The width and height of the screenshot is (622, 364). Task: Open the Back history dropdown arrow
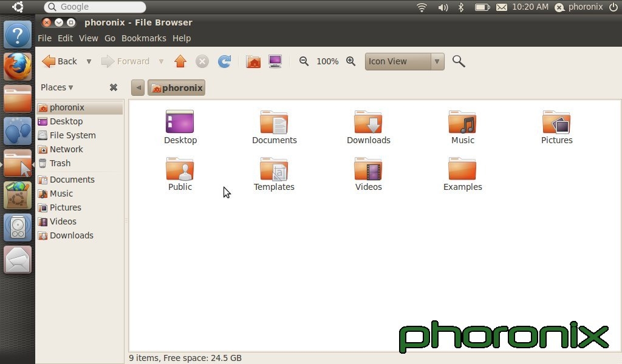pyautogui.click(x=89, y=61)
